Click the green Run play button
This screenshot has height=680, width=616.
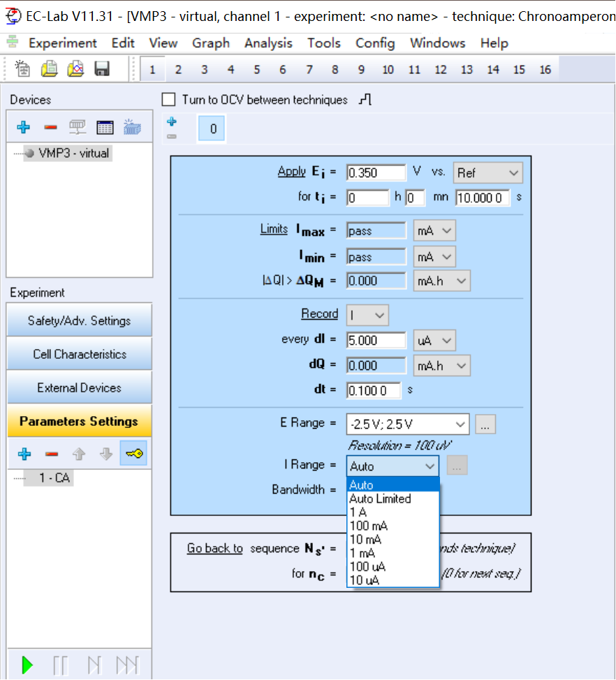[x=27, y=665]
